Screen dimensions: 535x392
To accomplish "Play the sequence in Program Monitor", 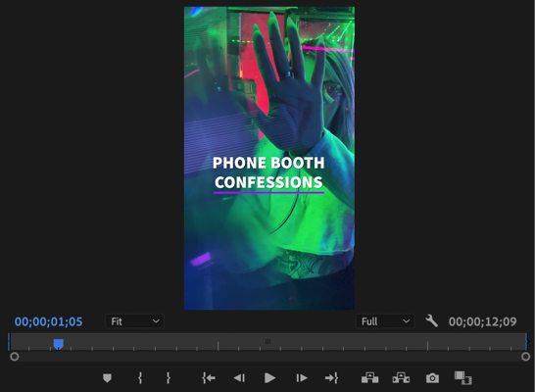I will (269, 378).
